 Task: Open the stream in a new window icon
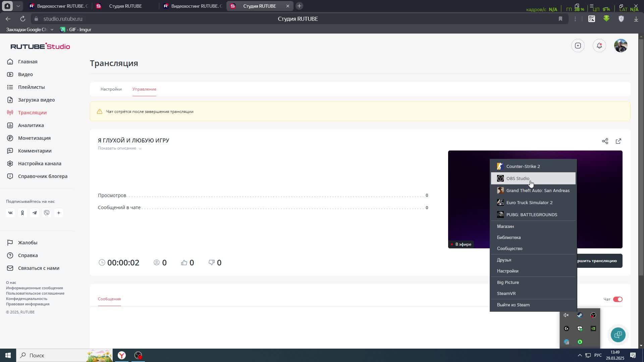pos(619,141)
